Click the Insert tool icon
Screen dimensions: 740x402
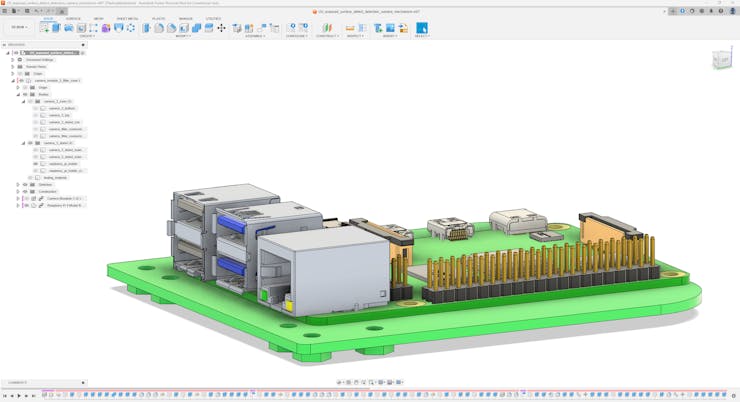click(x=379, y=28)
